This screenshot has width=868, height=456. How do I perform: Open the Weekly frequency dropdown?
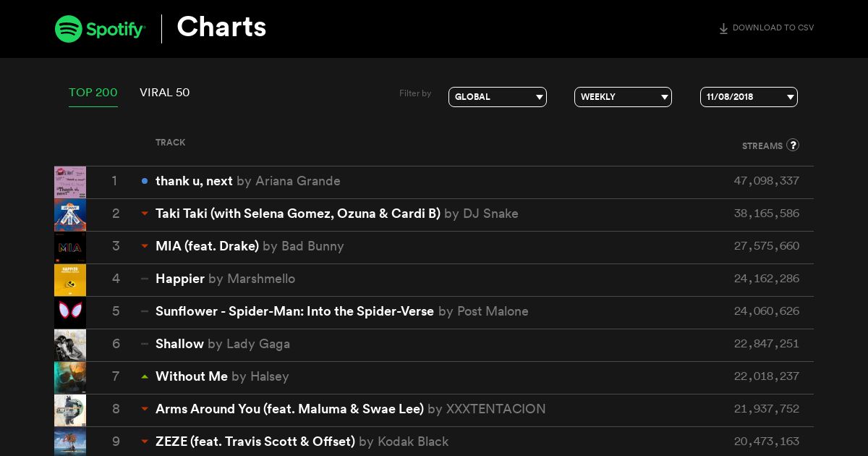[623, 97]
